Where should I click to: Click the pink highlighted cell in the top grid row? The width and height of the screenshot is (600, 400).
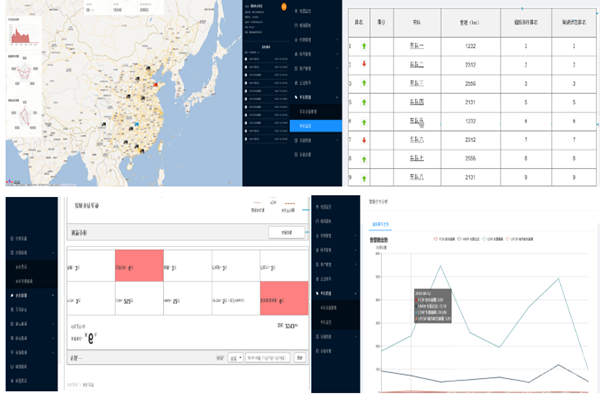click(x=137, y=266)
